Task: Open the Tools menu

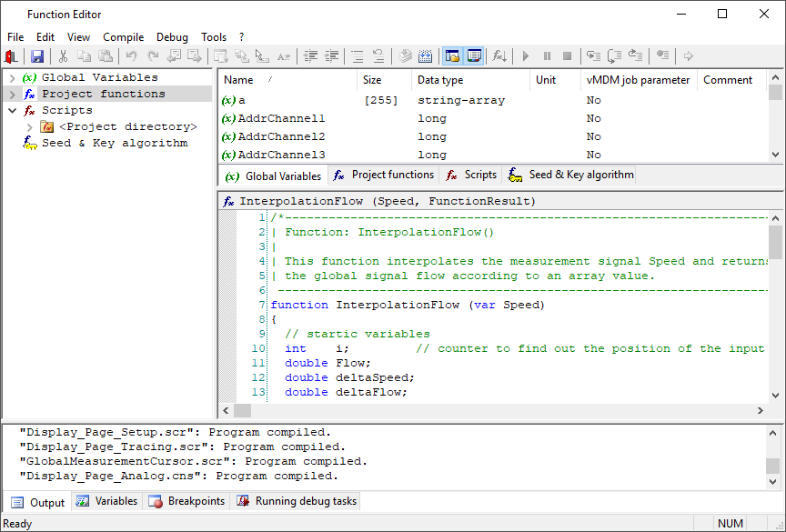Action: coord(214,37)
